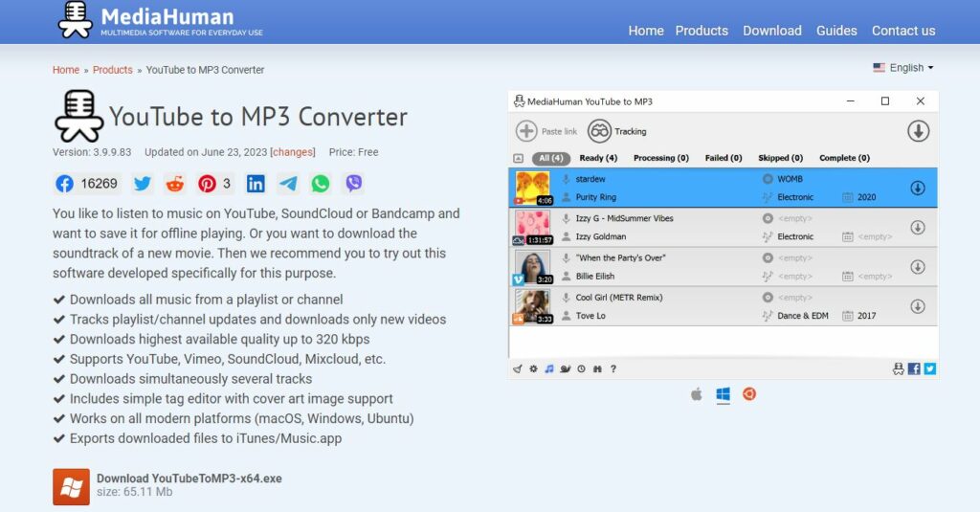
Task: Click the 2017 year in the Cool Girl row
Action: (x=866, y=316)
